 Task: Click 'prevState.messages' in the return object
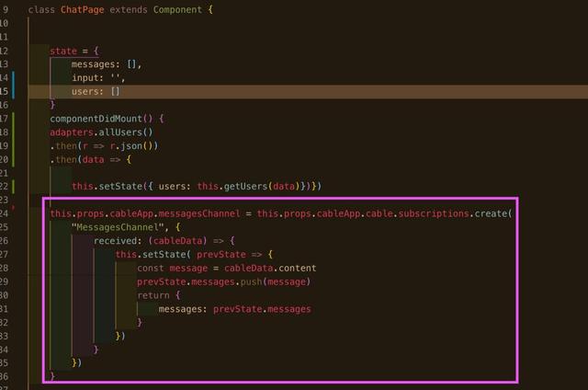(262, 309)
